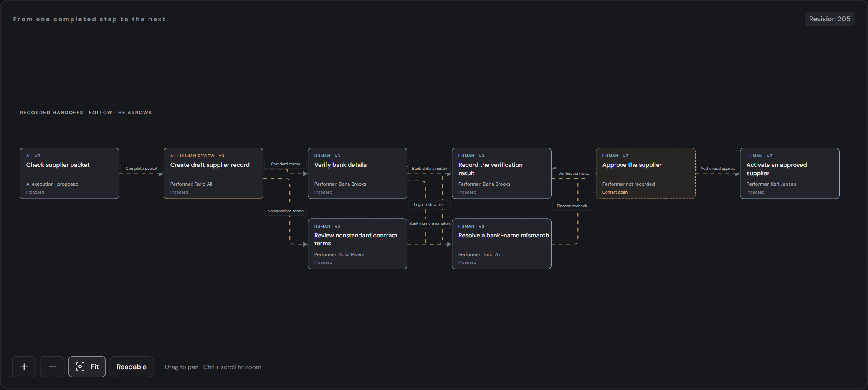Click the Complete packet edge label
The width and height of the screenshot is (868, 390).
[142, 169]
